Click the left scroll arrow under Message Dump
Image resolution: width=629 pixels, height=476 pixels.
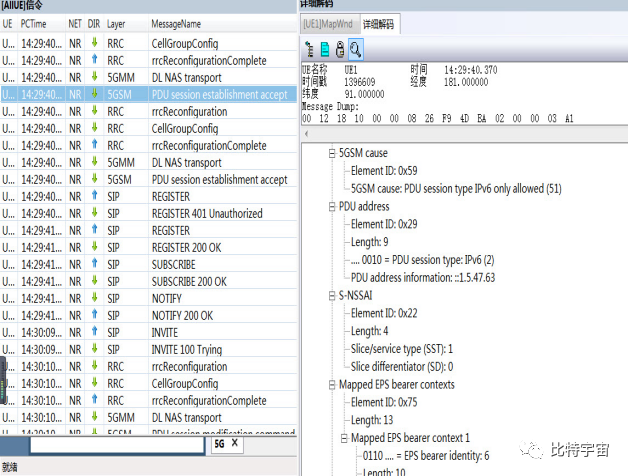pyautogui.click(x=306, y=134)
